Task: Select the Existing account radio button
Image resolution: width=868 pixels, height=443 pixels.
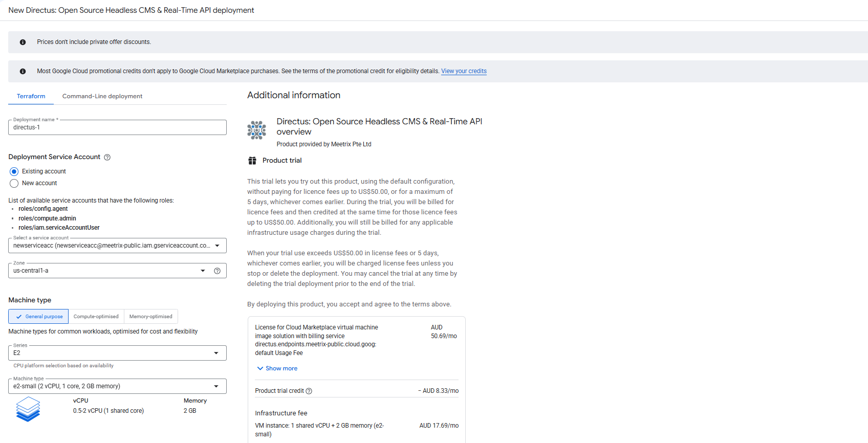Action: click(14, 171)
